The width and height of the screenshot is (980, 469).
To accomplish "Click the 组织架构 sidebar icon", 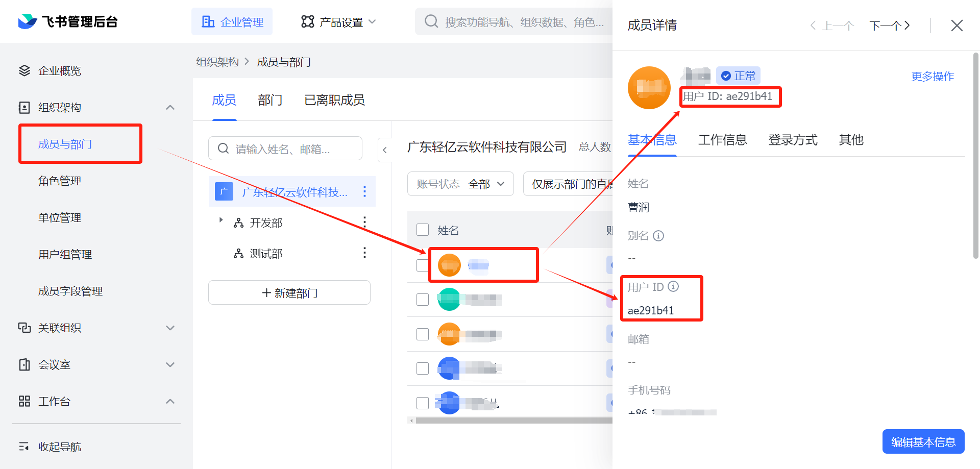I will [x=24, y=107].
